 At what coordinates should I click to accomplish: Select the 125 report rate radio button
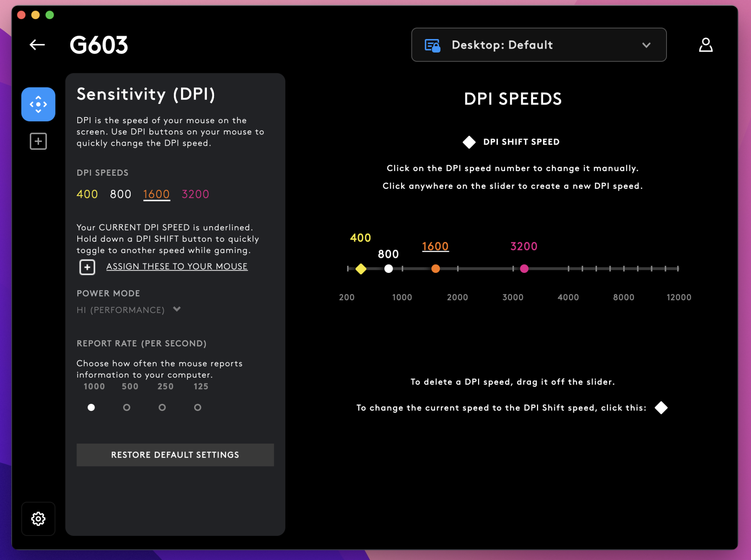point(198,407)
